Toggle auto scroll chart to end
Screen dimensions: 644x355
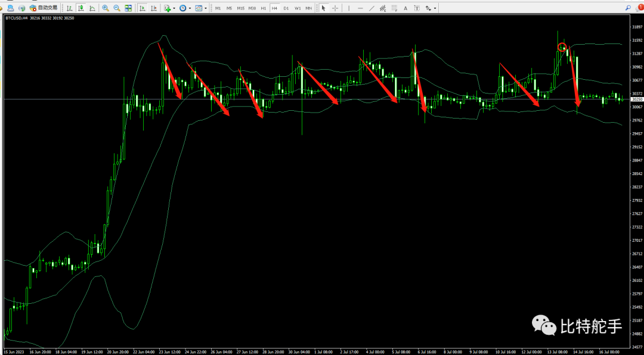click(x=142, y=8)
